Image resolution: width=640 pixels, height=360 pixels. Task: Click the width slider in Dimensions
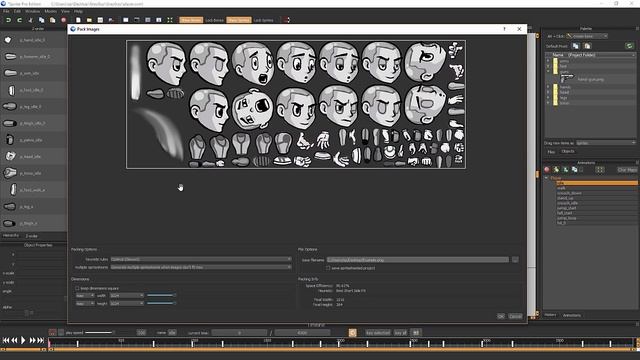161,295
